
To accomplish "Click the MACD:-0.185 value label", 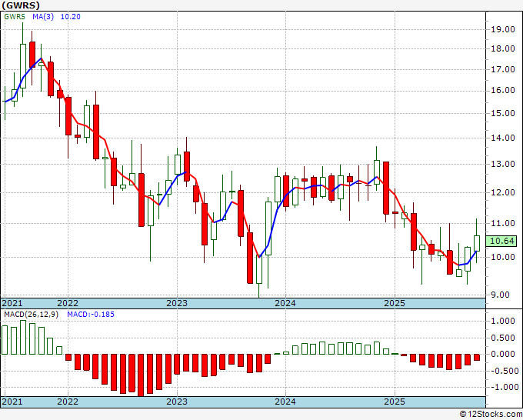I will [91, 315].
